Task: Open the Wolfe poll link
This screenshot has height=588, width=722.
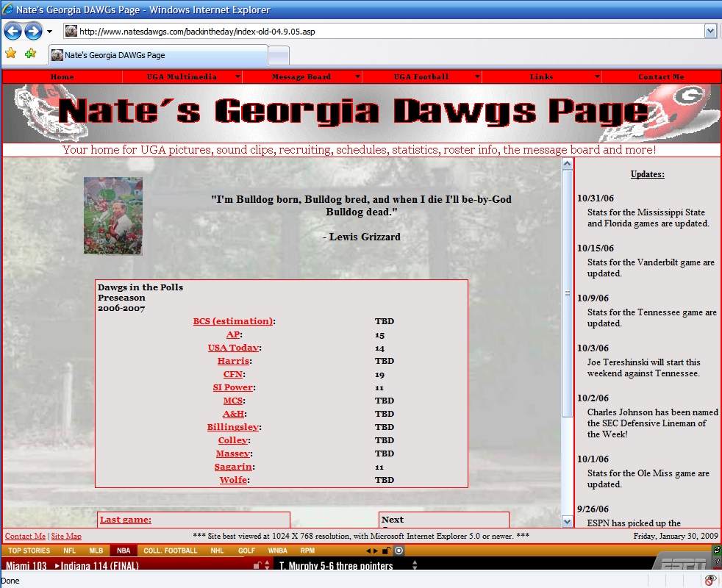Action: 233,480
